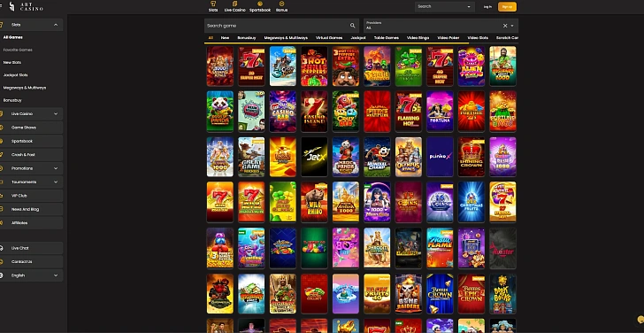Open the Flaming Hot slot tile
The width and height of the screenshot is (644, 333).
point(409,112)
